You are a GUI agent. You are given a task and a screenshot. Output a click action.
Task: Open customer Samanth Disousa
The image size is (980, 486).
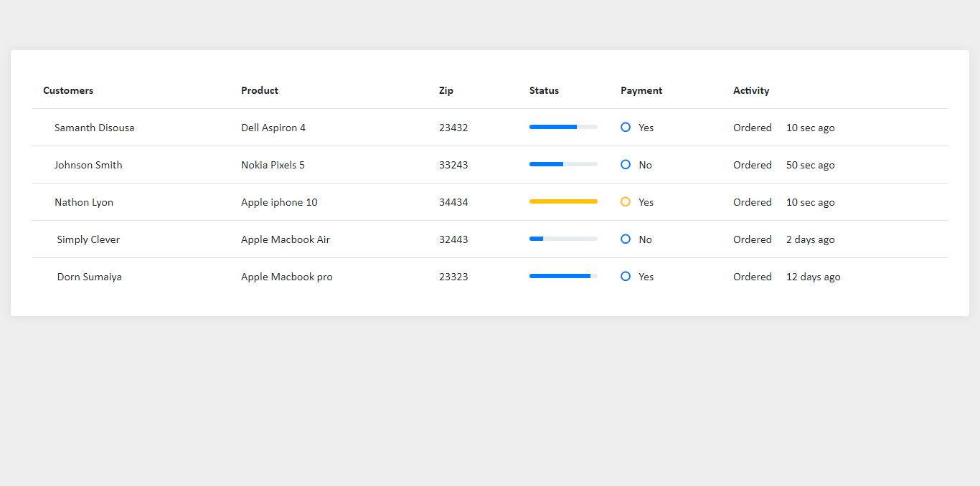click(x=94, y=128)
